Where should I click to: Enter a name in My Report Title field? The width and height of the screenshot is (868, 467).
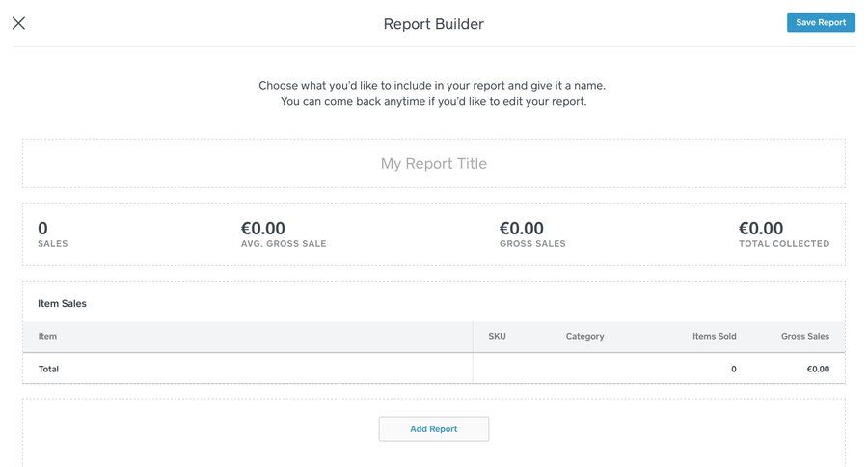click(x=433, y=164)
